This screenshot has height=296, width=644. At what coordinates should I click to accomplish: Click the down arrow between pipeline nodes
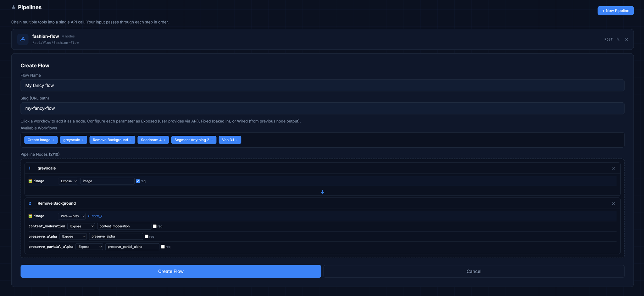point(322,192)
